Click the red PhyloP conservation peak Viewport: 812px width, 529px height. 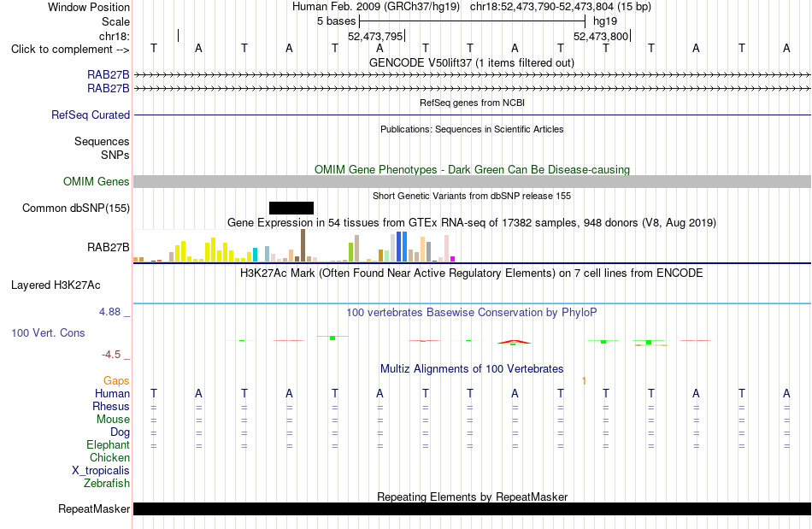tap(514, 342)
